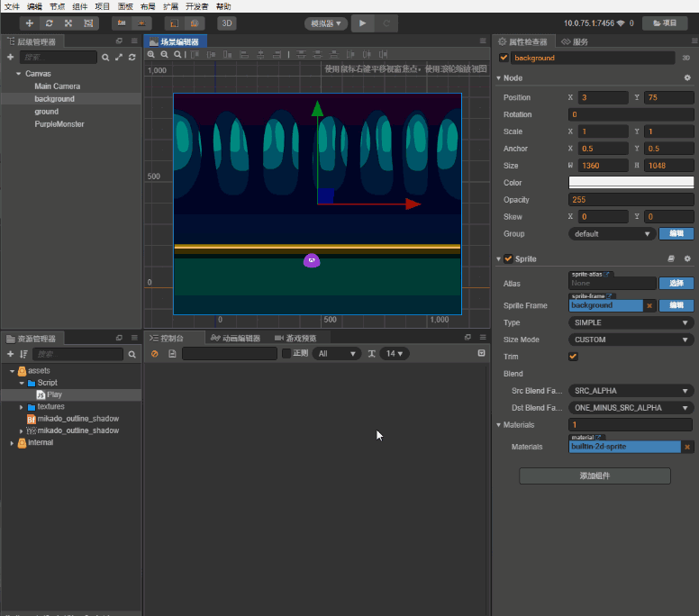Open the Sprite Type SIMPLE dropdown
The image size is (699, 616).
tap(631, 322)
